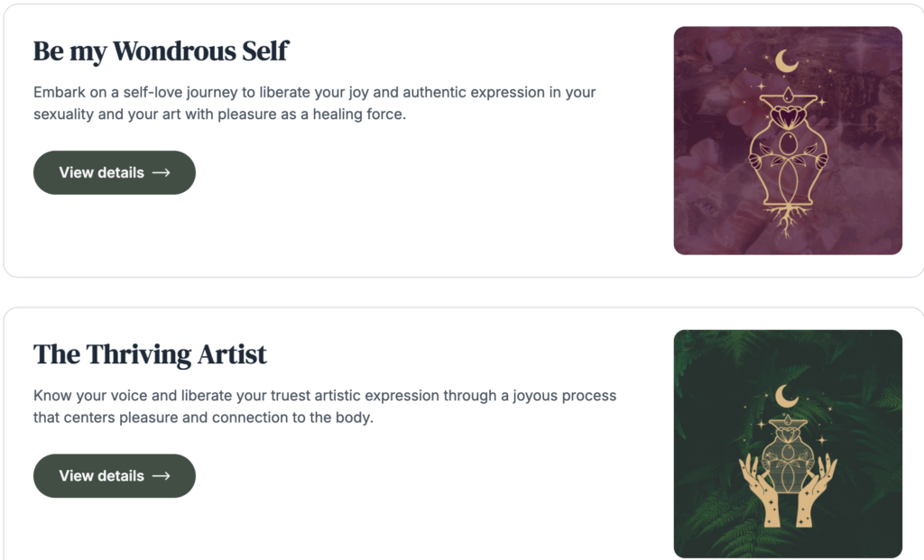
Task: Click "The Thriving Artist" heading
Action: [150, 354]
